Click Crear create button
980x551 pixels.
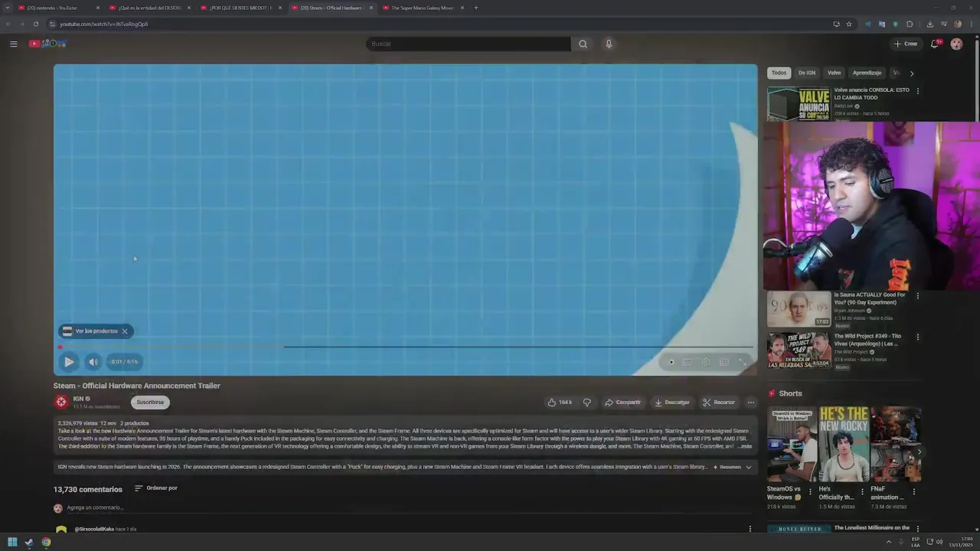[906, 44]
